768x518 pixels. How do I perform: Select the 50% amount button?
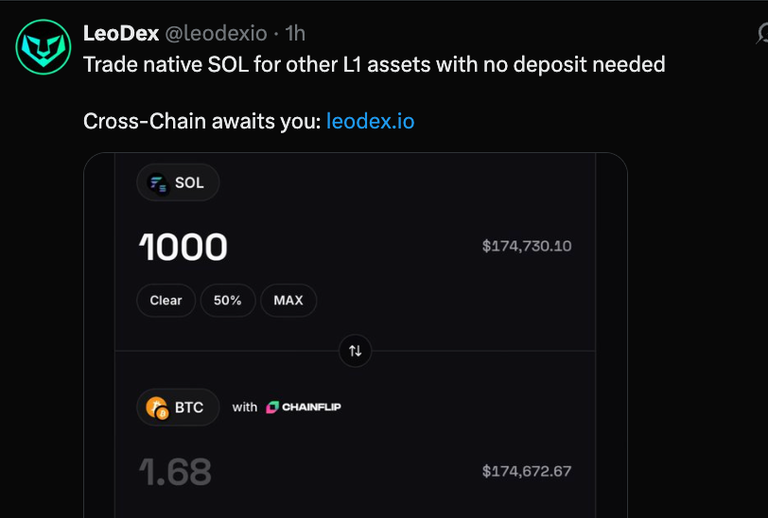click(x=228, y=300)
